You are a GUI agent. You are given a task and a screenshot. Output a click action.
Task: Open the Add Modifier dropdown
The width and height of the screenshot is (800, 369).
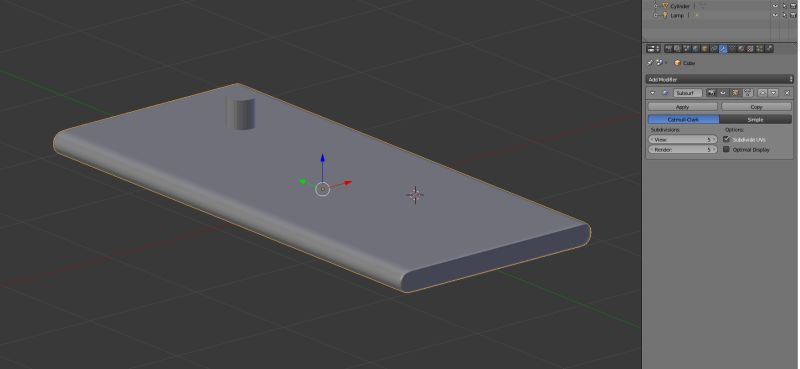tap(719, 80)
